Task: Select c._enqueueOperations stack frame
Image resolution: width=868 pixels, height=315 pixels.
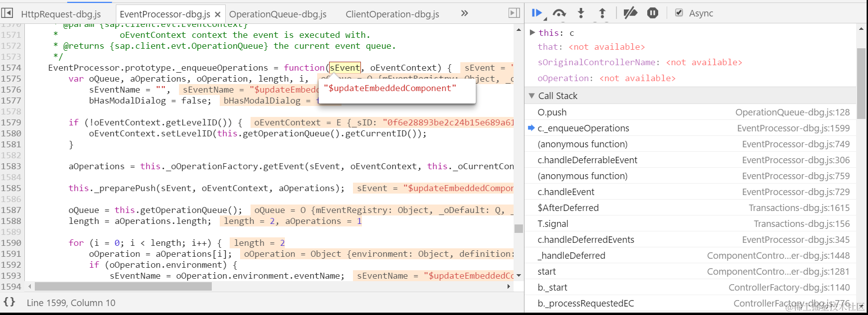Action: tap(691, 128)
